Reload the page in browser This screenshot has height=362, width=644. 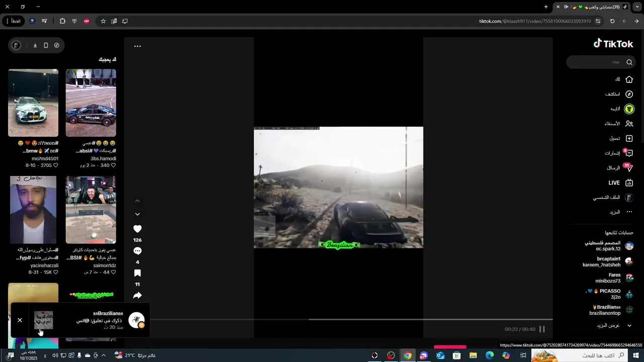pos(612,21)
